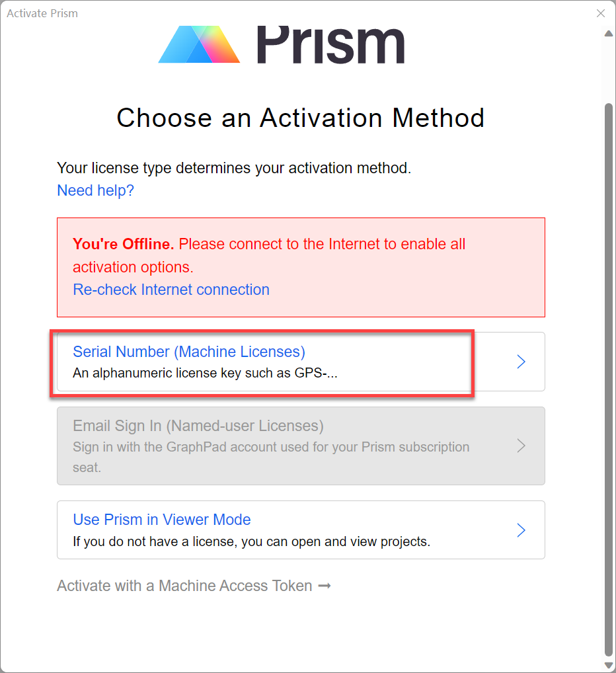This screenshot has height=673, width=616.
Task: Re-check Internet connection
Action: coord(171,290)
